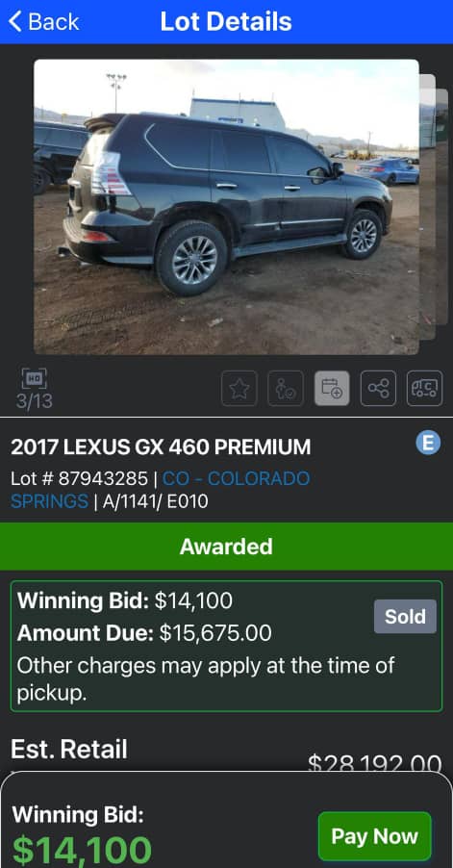Tap the HD image view icon
This screenshot has height=868, width=453.
tap(35, 378)
